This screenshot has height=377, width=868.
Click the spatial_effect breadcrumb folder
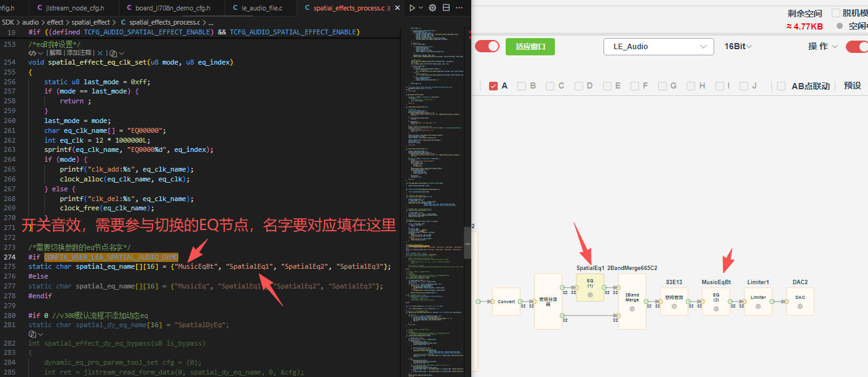pos(90,22)
